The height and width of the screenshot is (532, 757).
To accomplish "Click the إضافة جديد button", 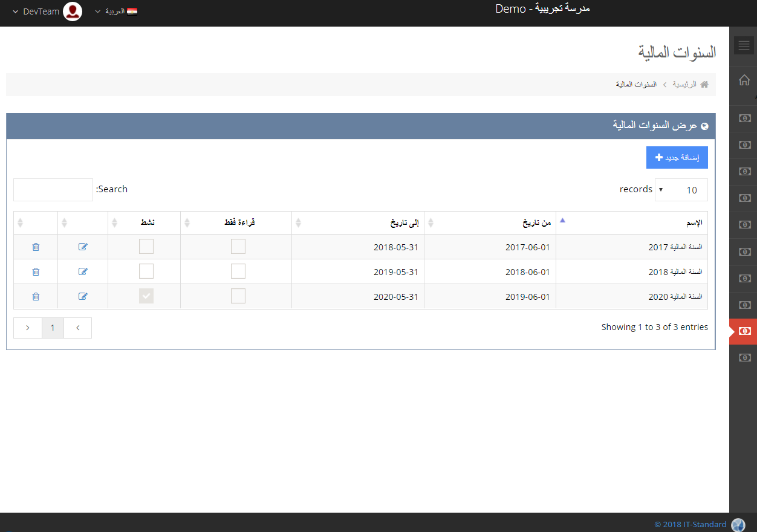I will point(677,157).
